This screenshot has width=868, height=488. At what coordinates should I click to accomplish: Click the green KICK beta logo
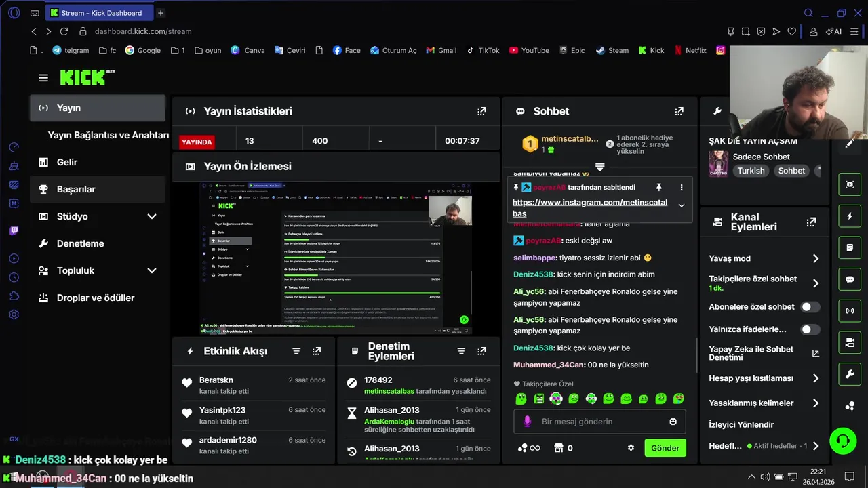click(87, 77)
